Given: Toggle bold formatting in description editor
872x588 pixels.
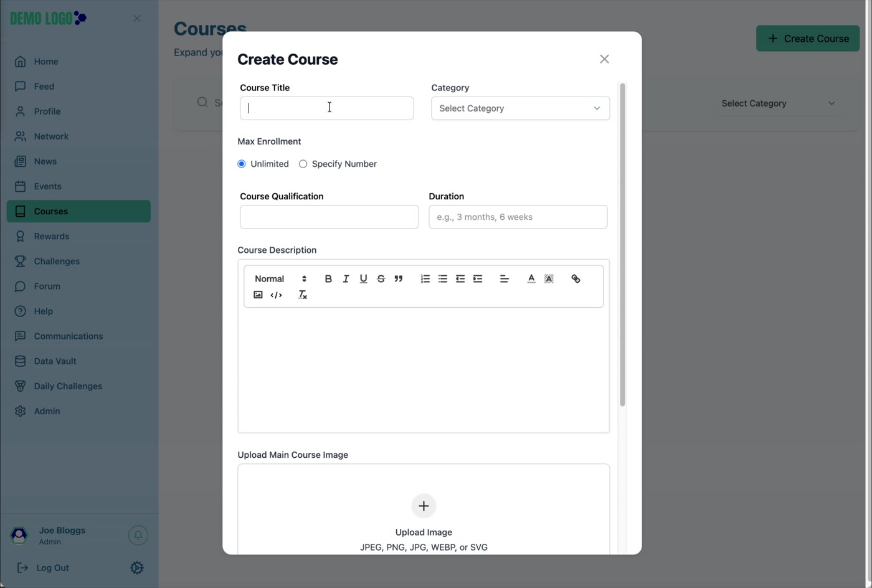Looking at the screenshot, I should 328,278.
